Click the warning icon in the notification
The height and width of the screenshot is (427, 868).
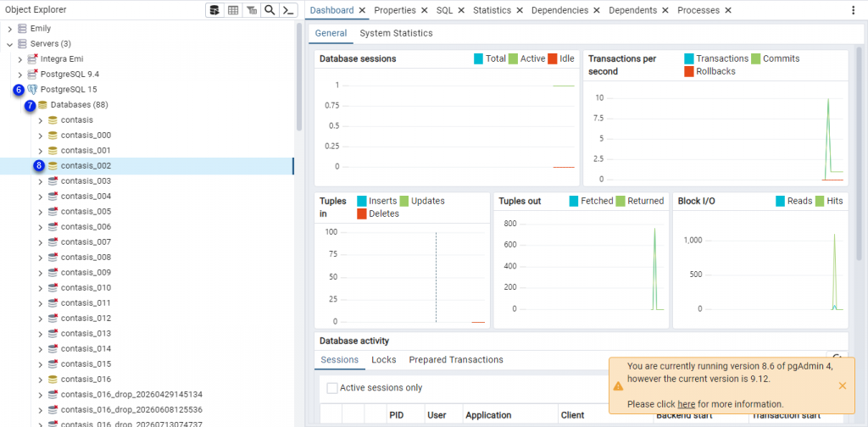(x=618, y=386)
